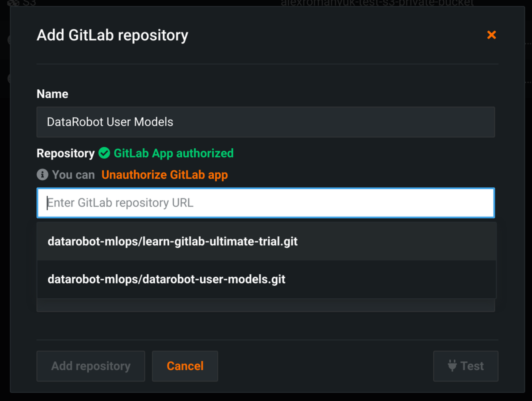
Task: Select learn-gitlab-ultimate-trial.git from the suggestions
Action: click(172, 241)
